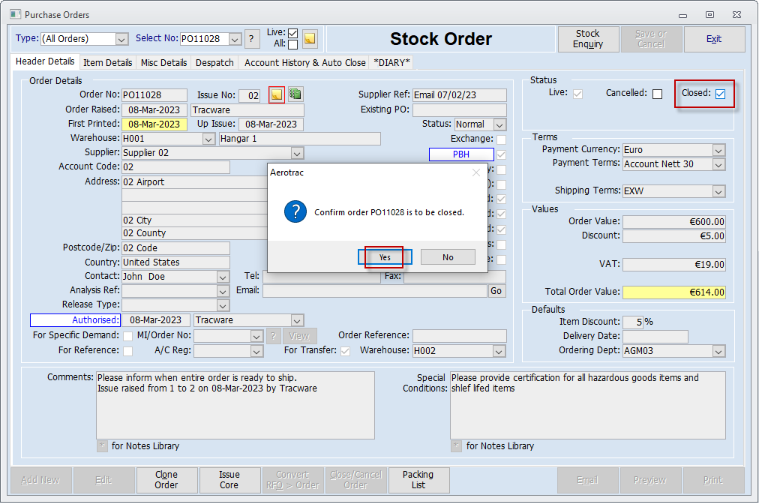This screenshot has height=503, width=759.
Task: Click the Go button beside Email
Action: click(496, 291)
